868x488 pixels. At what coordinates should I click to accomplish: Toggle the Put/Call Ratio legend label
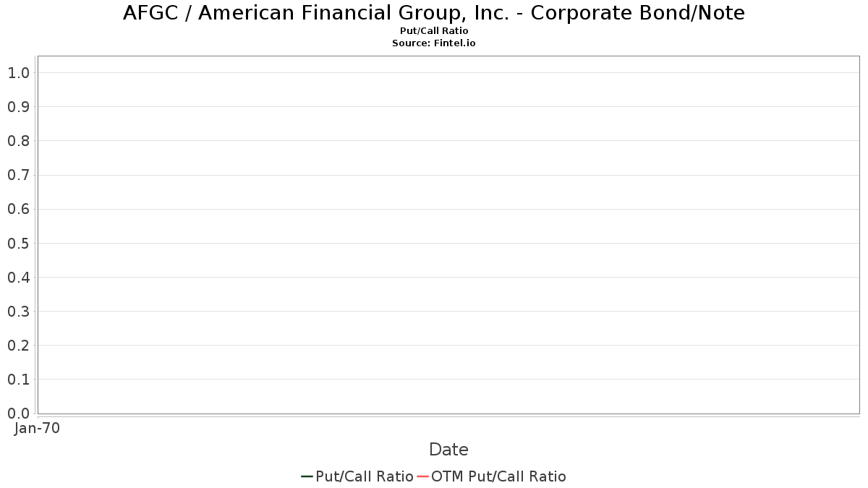pos(365,476)
